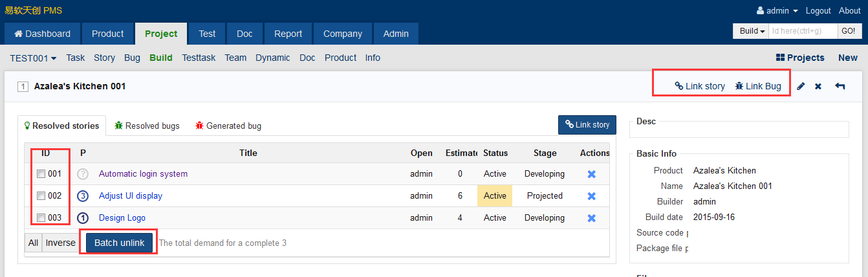This screenshot has width=868, height=277.
Task: Click the pencil edit build icon
Action: (x=801, y=86)
